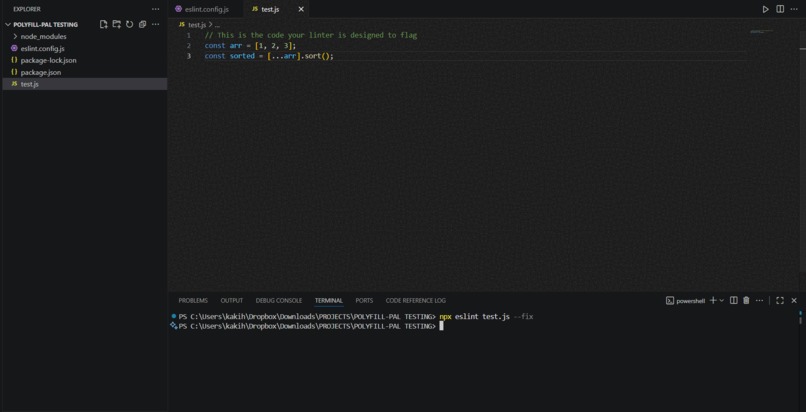Run the test.js file with play icon
The image size is (806, 412).
(765, 9)
